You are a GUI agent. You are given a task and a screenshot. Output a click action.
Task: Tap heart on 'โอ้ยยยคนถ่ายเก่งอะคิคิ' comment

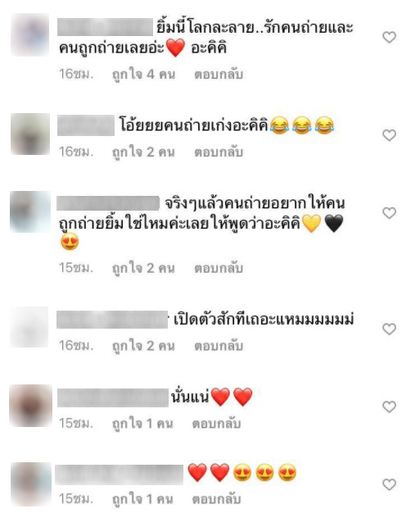(x=389, y=135)
